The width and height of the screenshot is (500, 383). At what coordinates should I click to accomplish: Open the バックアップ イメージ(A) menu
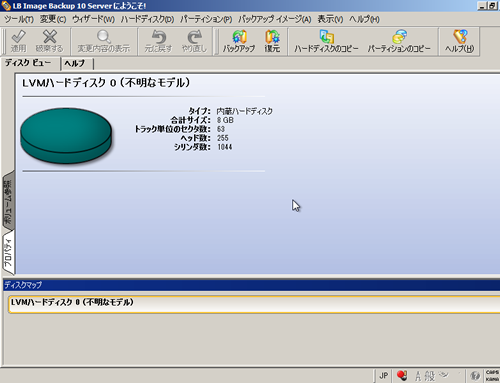275,19
